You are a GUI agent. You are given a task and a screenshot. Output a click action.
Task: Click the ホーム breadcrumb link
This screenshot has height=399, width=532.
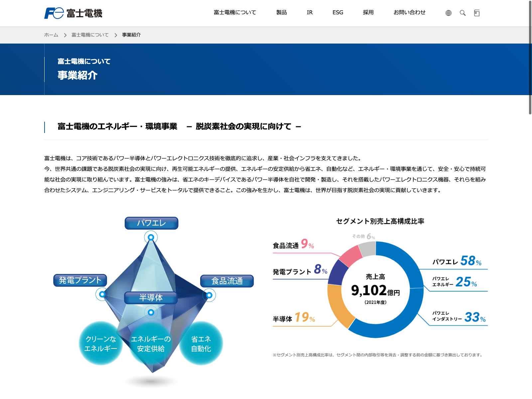point(51,35)
